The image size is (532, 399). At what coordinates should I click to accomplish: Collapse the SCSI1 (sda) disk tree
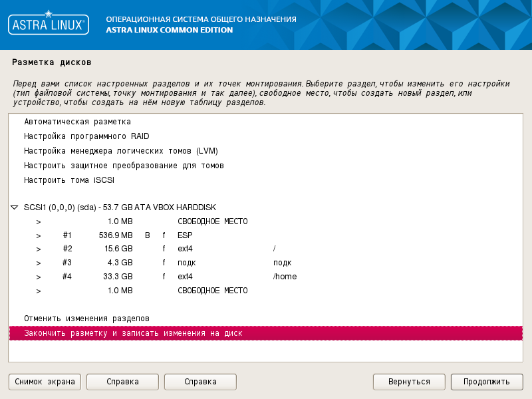(x=13, y=207)
